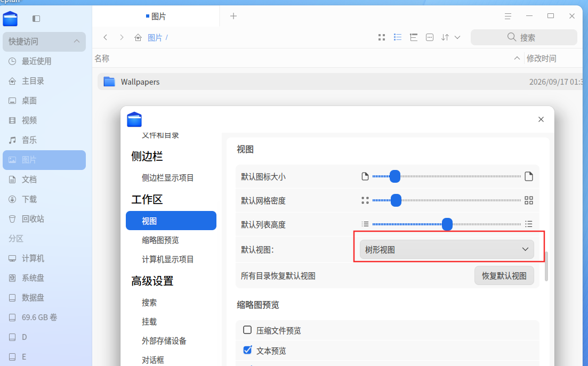This screenshot has width=588, height=366.
Task: Go forward with the right arrow
Action: pos(122,37)
